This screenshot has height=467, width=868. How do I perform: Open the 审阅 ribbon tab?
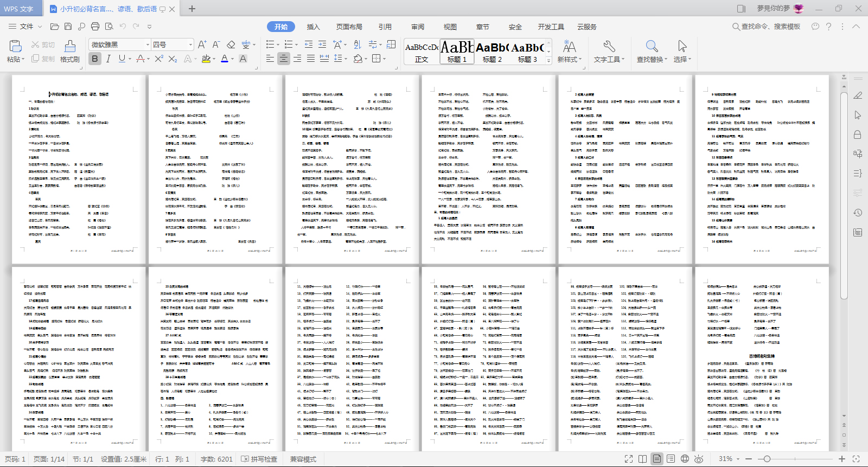coord(418,27)
